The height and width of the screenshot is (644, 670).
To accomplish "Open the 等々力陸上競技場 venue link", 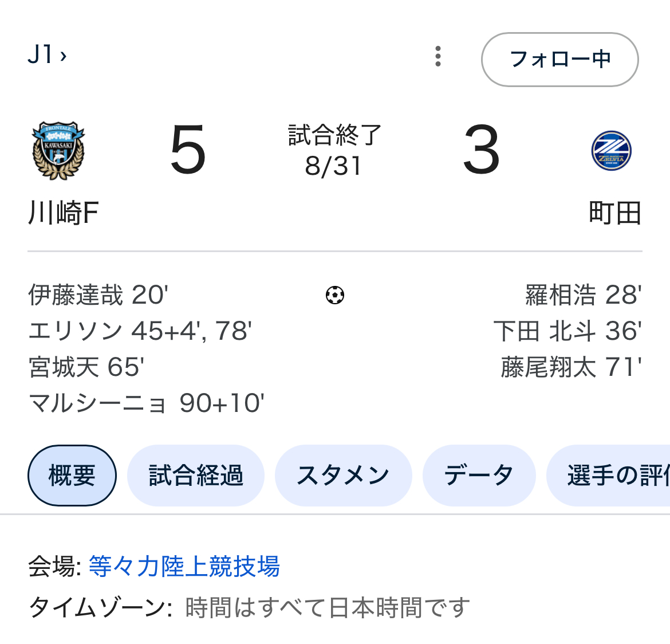I will click(x=184, y=566).
